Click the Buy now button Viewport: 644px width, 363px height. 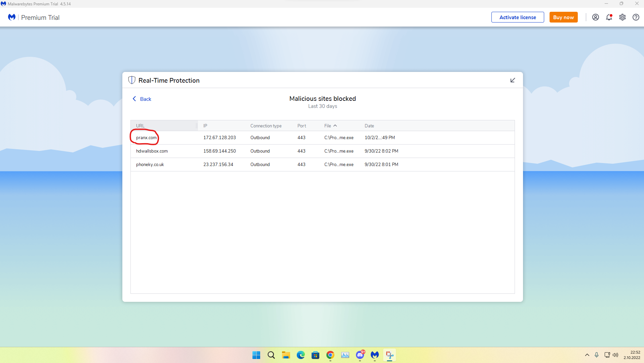[x=563, y=17]
